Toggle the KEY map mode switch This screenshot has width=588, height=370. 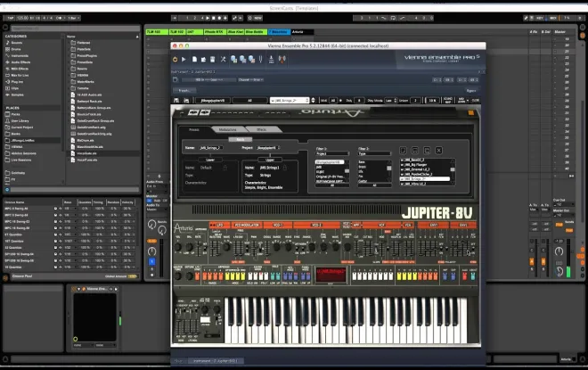point(540,18)
